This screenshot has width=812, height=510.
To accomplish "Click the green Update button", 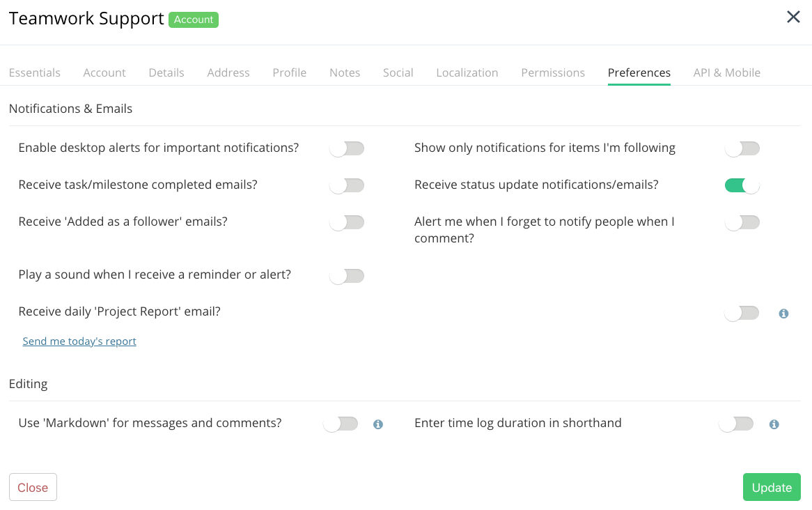I will (x=772, y=487).
